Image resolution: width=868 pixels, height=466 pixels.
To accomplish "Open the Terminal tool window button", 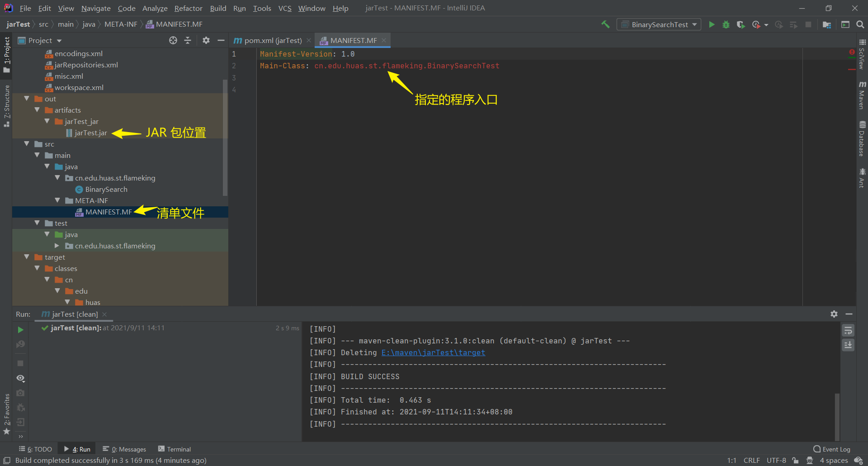I will (175, 449).
